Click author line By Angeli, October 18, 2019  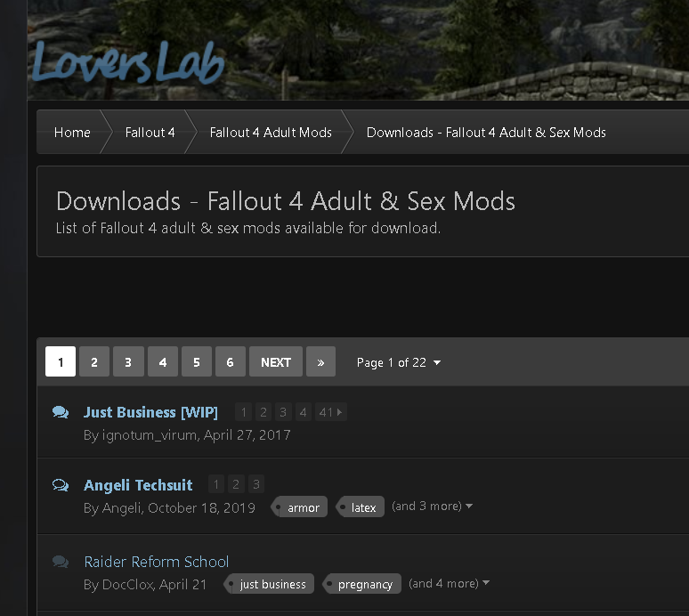(x=169, y=508)
